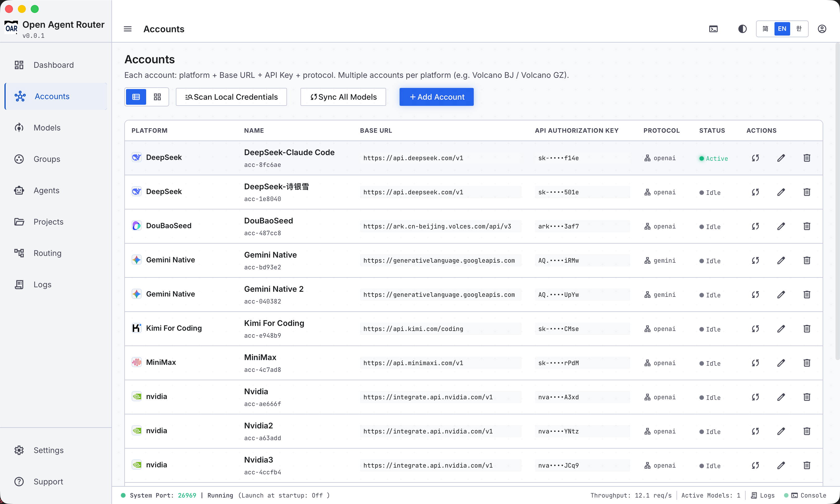Screen dimensions: 840x504
Task: Click the Nvidia2 account name
Action: click(258, 426)
